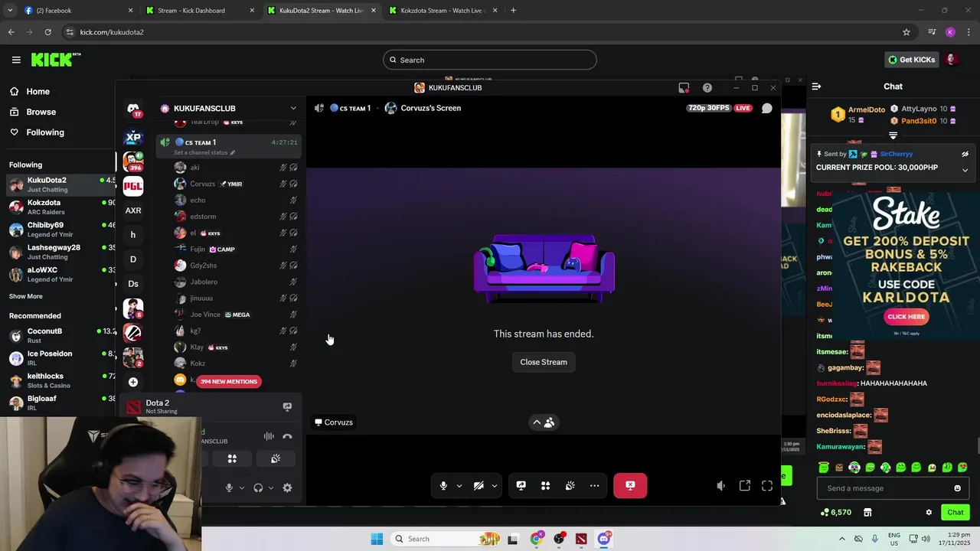Toggle screen share in call control bar

521,485
